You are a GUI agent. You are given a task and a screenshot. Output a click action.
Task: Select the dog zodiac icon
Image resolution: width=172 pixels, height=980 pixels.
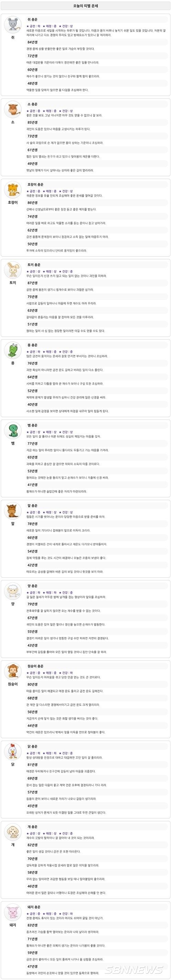(x=12, y=832)
